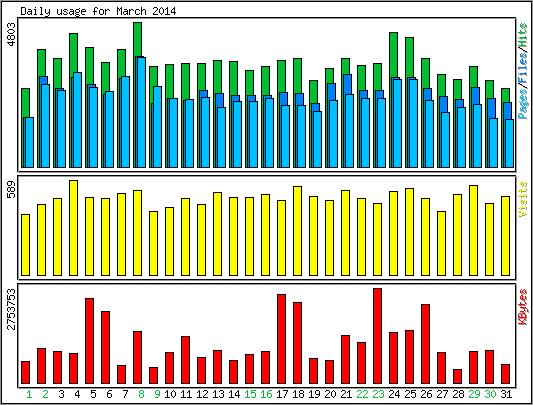Choose day 28 axis label

[x=458, y=394]
